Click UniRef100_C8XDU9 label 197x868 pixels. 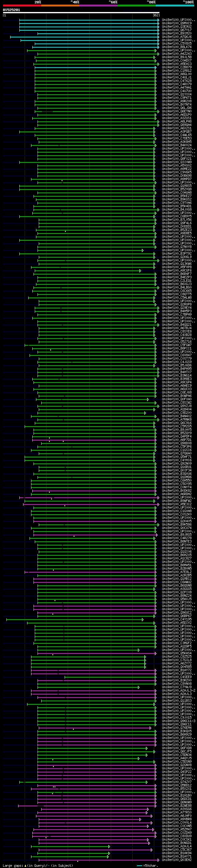point(177,836)
